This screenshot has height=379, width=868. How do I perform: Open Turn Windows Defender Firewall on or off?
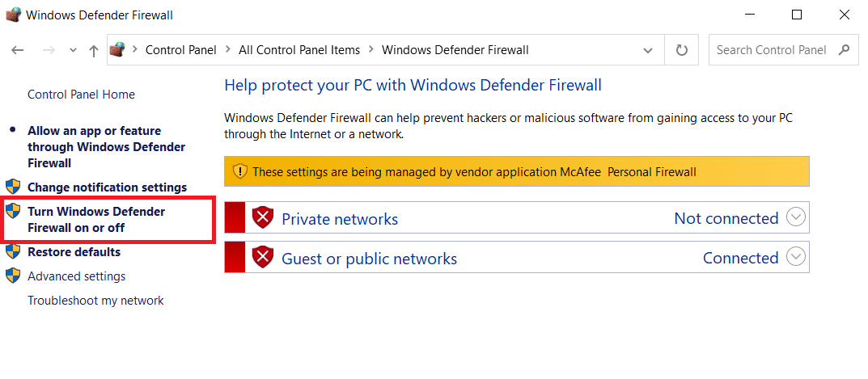(95, 219)
